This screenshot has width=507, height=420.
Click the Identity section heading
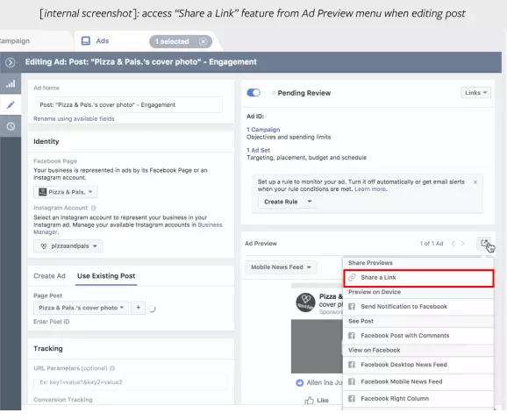coord(46,142)
